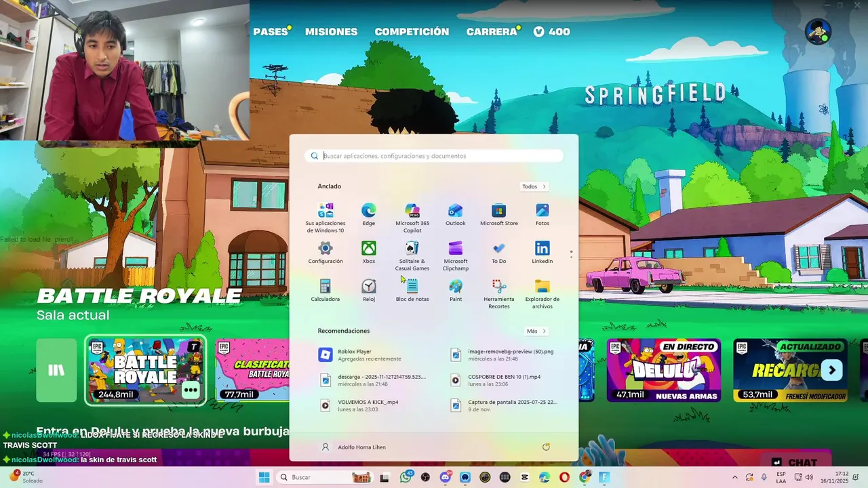
Task: Open CapCut from taskbar
Action: click(x=524, y=477)
